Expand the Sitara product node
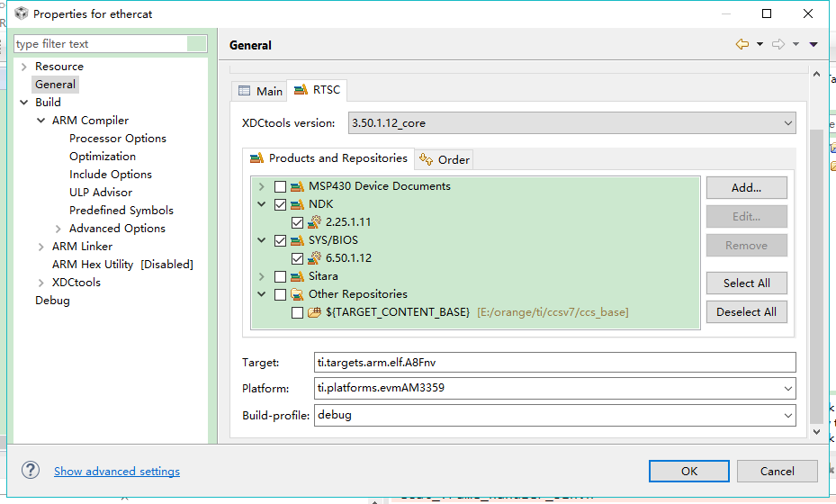The image size is (836, 504). pos(261,276)
